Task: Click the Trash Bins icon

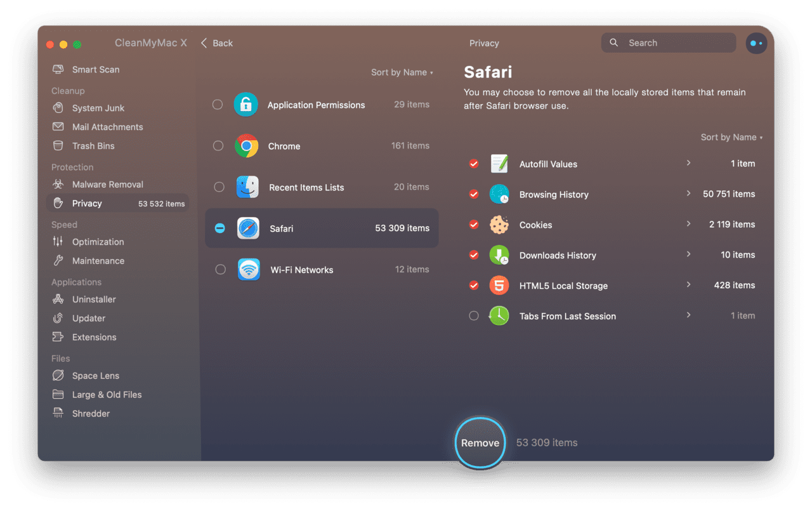Action: (x=58, y=146)
